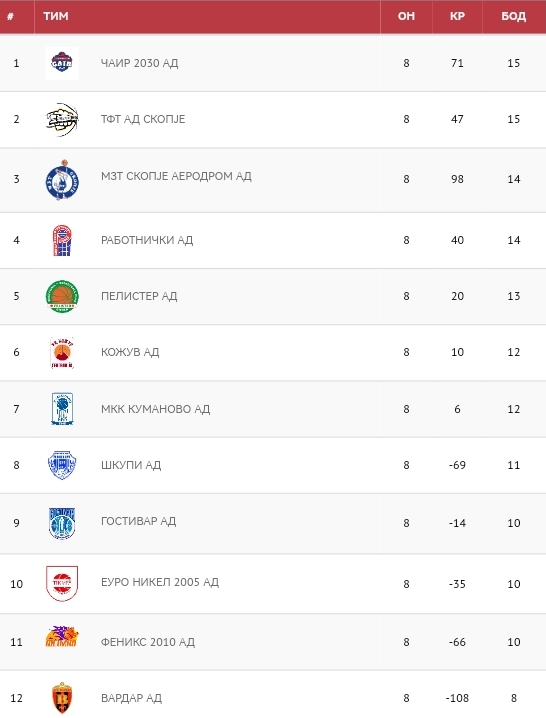Image resolution: width=546 pixels, height=718 pixels.
Task: Open the Еуро Никел 2005 logo
Action: tap(62, 583)
